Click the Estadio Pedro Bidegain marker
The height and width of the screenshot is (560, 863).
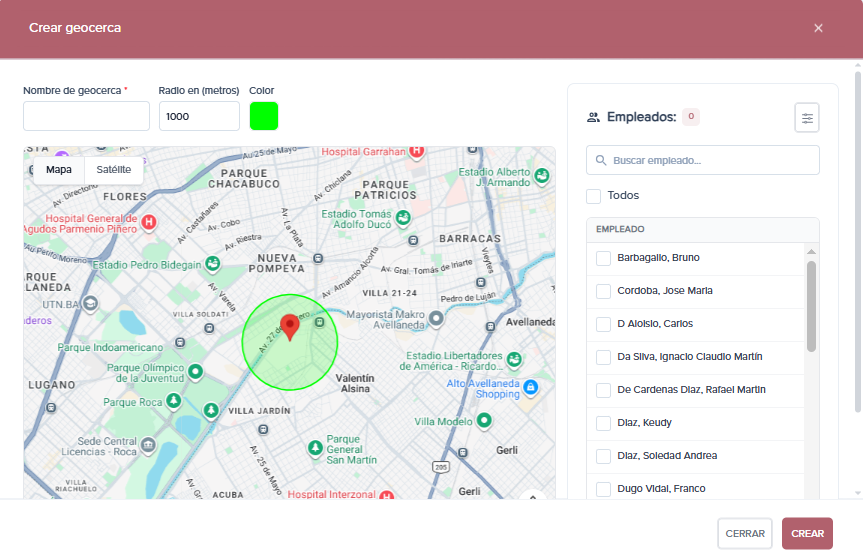click(212, 264)
